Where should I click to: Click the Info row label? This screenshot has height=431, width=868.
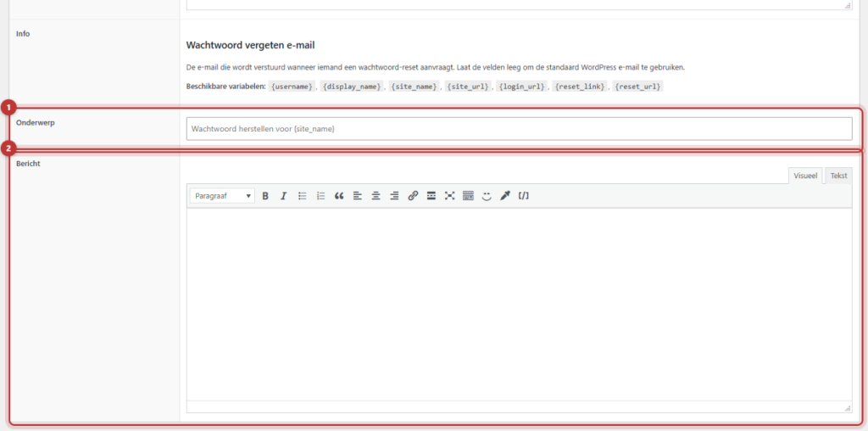(23, 34)
